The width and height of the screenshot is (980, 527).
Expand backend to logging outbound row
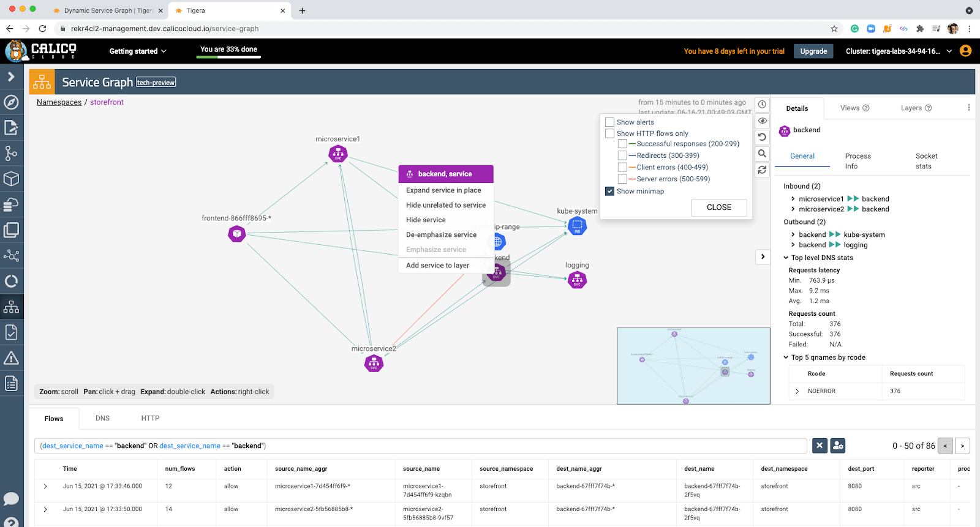click(x=793, y=245)
